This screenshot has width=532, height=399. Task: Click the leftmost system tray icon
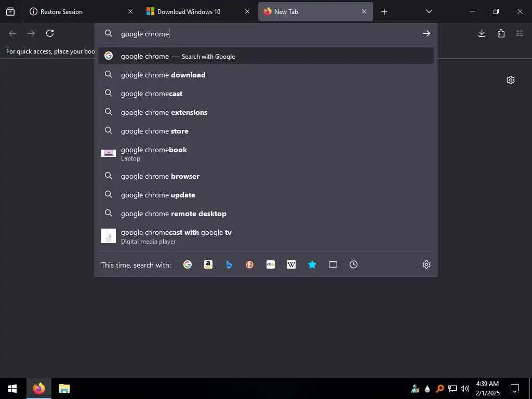coord(415,389)
